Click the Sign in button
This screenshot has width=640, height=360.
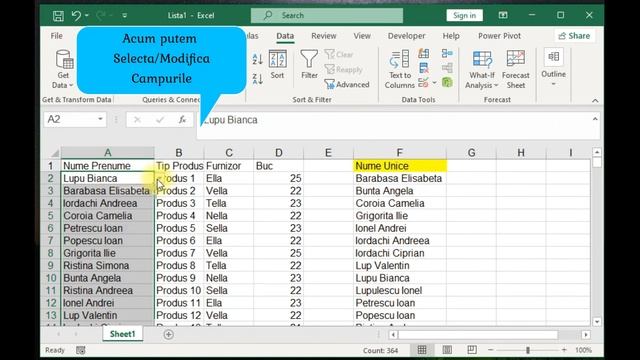464,16
